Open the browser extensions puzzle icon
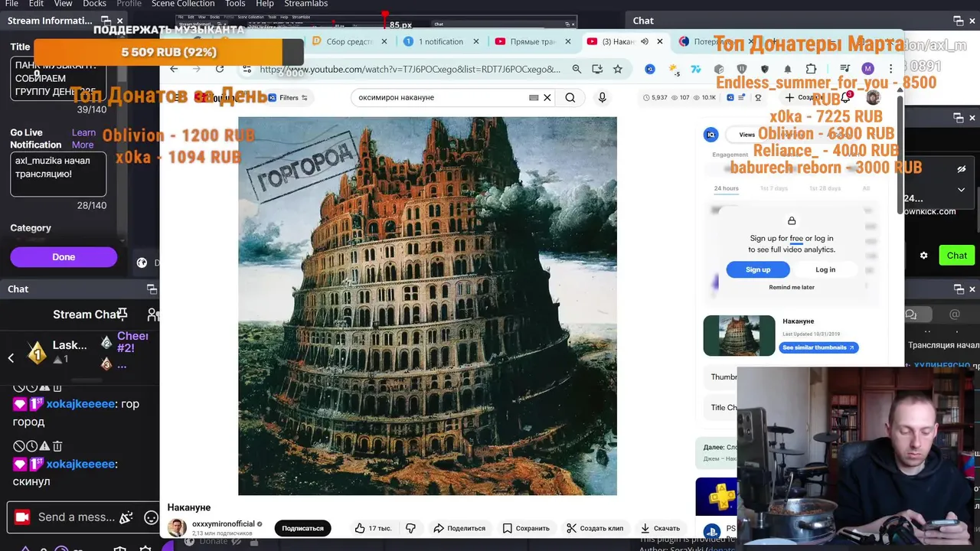The width and height of the screenshot is (980, 551). [811, 69]
